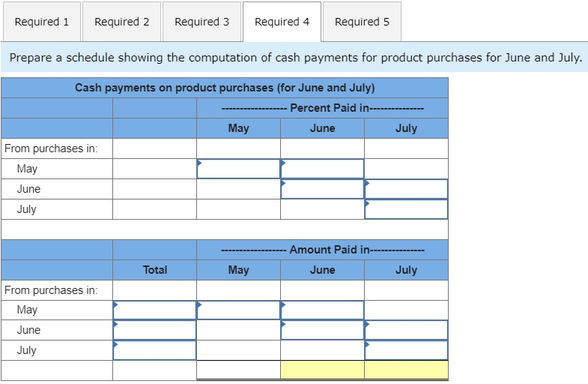
Task: Click 'June' column header under Amount Paid
Action: click(x=323, y=270)
